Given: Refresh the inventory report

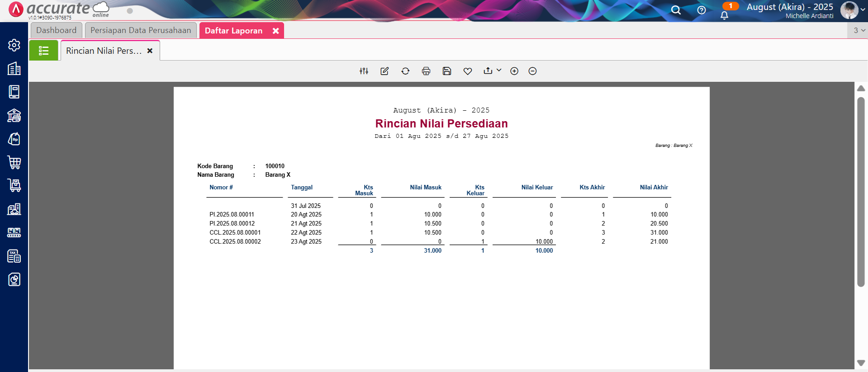Looking at the screenshot, I should [405, 71].
